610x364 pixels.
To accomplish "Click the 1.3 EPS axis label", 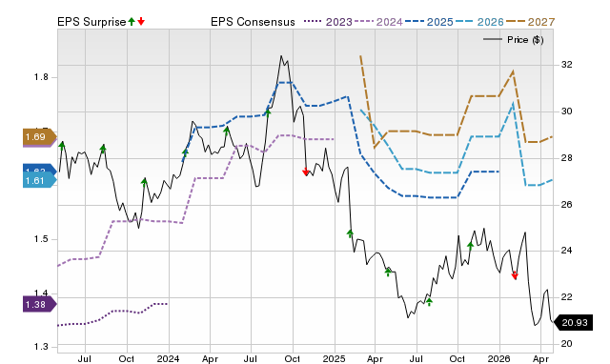I will pos(41,347).
